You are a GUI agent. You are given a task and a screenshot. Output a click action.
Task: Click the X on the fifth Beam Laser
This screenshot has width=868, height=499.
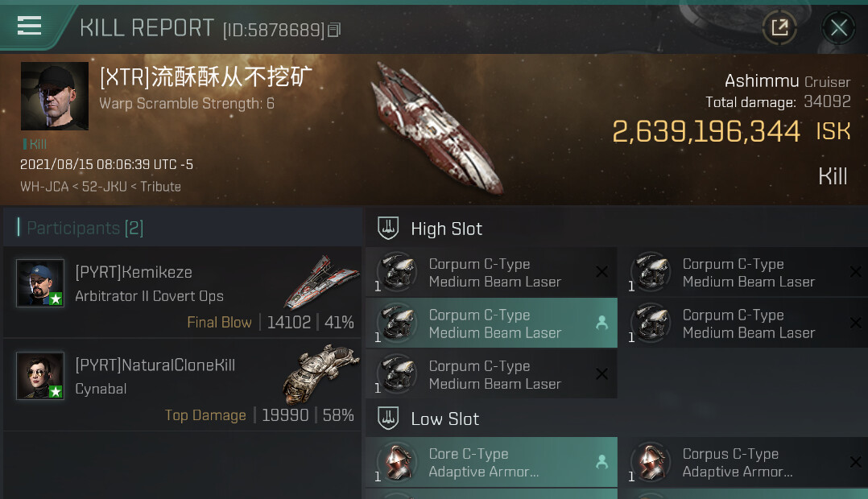coord(601,374)
